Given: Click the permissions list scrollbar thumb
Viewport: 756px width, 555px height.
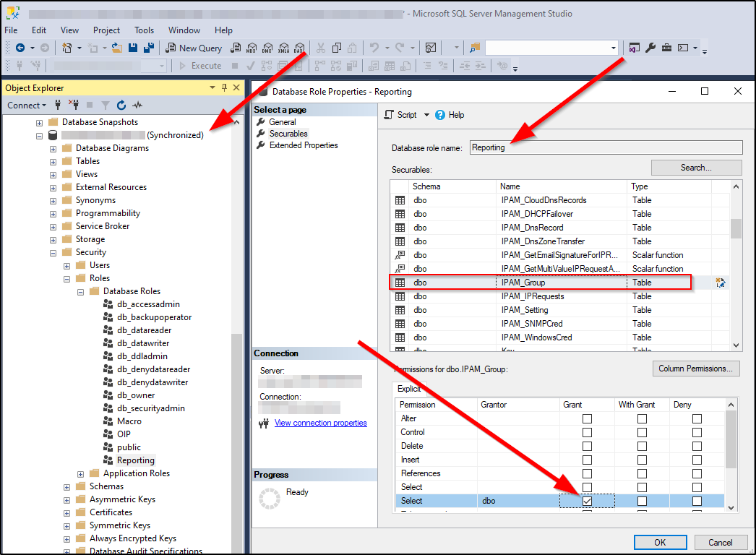Looking at the screenshot, I should [x=731, y=439].
